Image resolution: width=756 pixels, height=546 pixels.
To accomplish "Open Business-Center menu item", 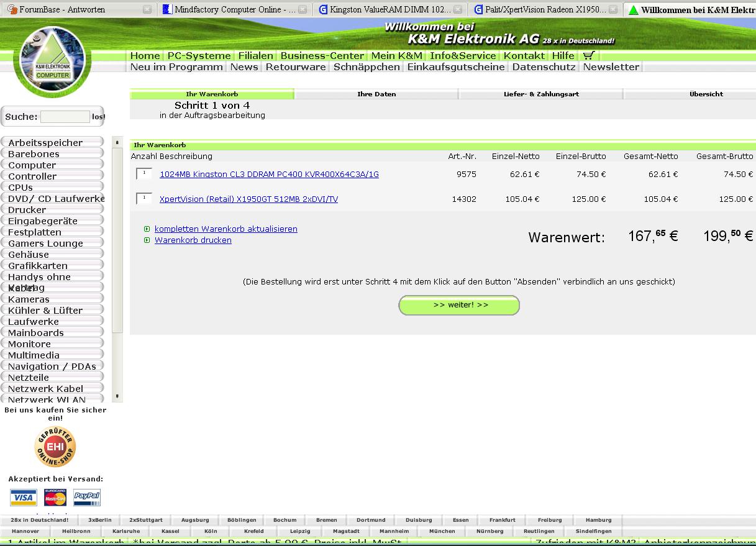I will click(322, 55).
